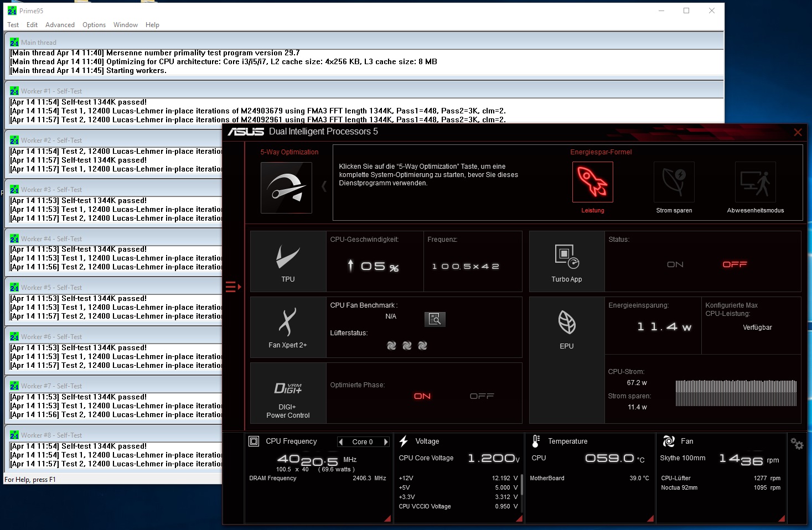Screen dimensions: 812x530
Task: Open the Advanced menu in Prime95
Action: tap(60, 25)
